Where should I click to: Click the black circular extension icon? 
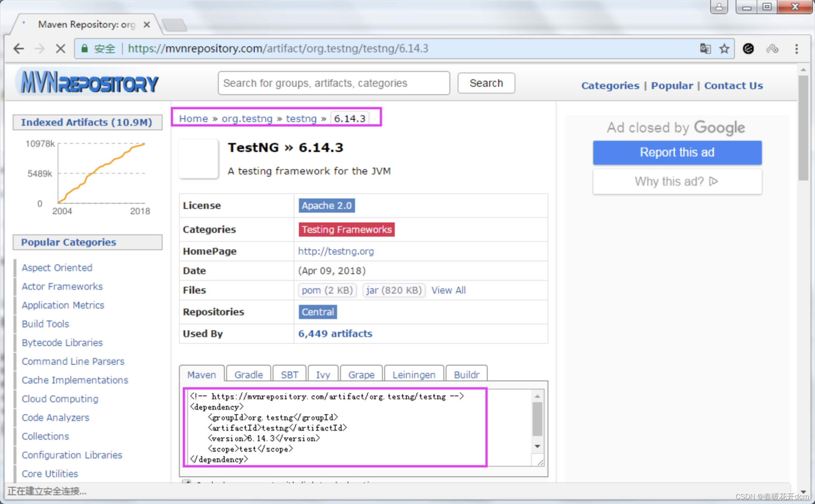748,49
